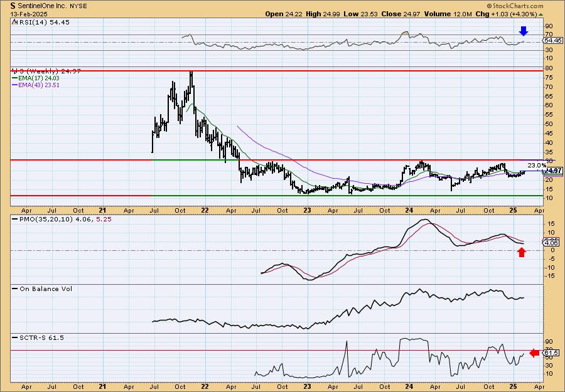Click the green EMA(17) legend line swatch
The height and width of the screenshot is (392, 565).
tap(16, 78)
